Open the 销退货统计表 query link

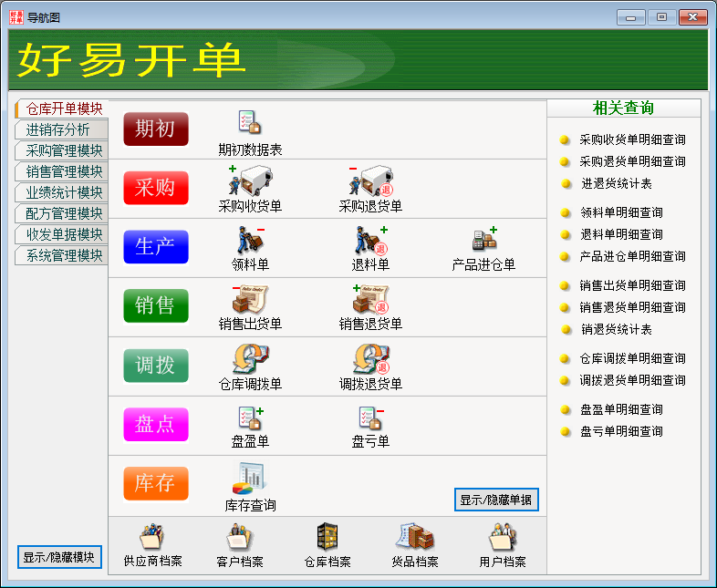(617, 329)
